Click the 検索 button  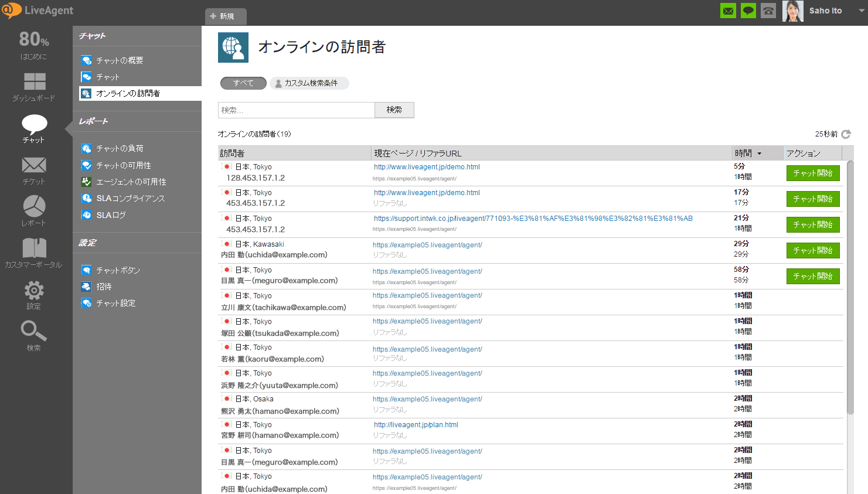tap(394, 110)
